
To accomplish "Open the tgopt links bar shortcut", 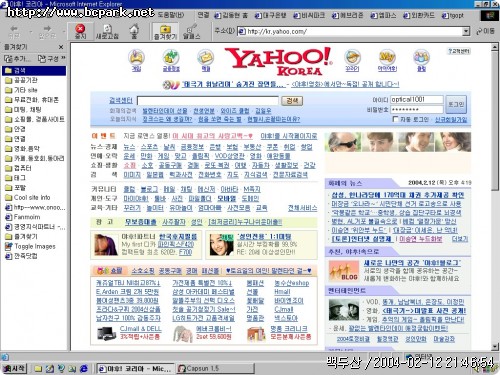I will click(453, 15).
